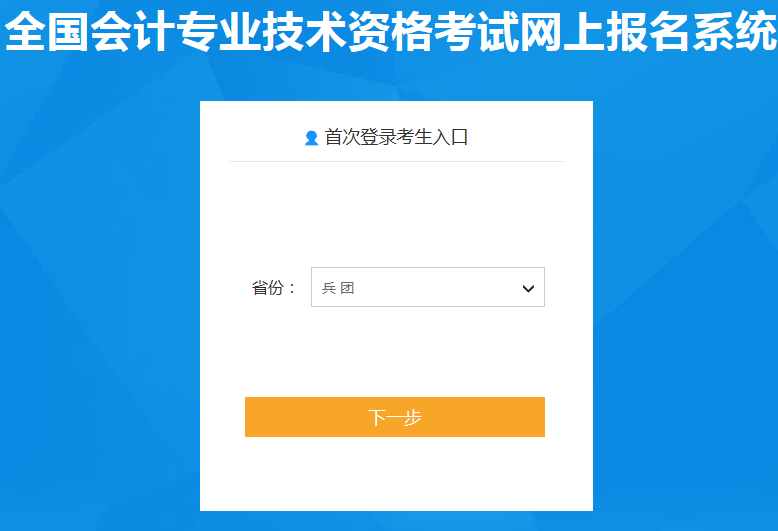Click the 报名系统 characters in the title
The width and height of the screenshot is (778, 531).
tap(691, 31)
